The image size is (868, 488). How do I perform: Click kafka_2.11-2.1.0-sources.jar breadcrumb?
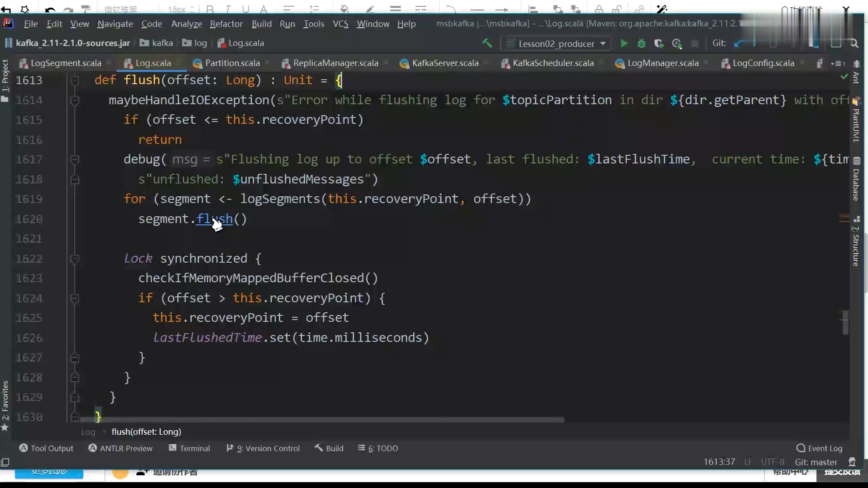[67, 43]
